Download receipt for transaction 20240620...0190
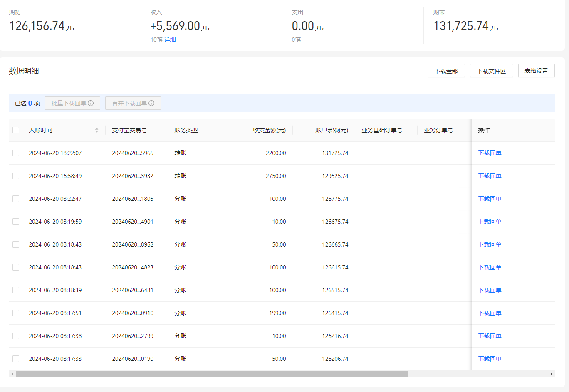The width and height of the screenshot is (569, 392). [x=490, y=359]
